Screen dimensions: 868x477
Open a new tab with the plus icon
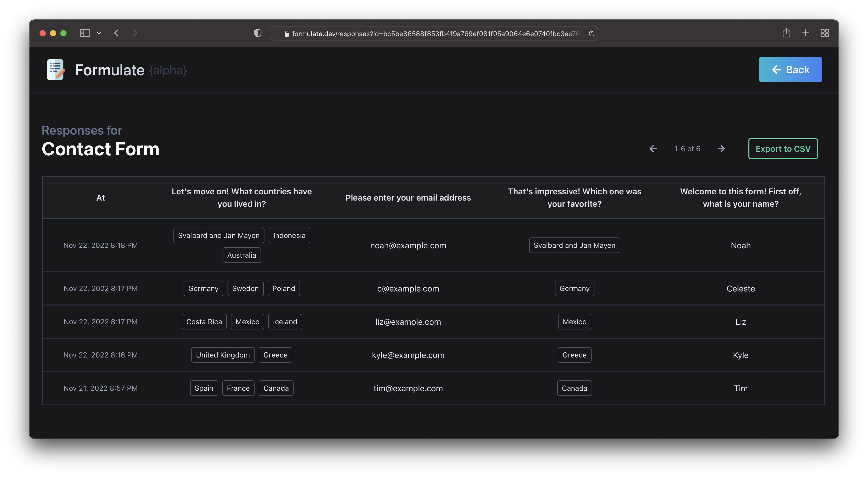tap(805, 33)
